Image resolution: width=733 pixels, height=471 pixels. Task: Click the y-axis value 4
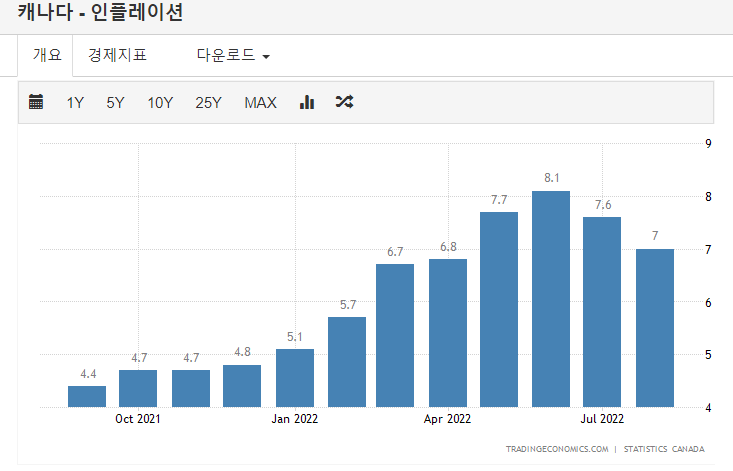pos(709,408)
